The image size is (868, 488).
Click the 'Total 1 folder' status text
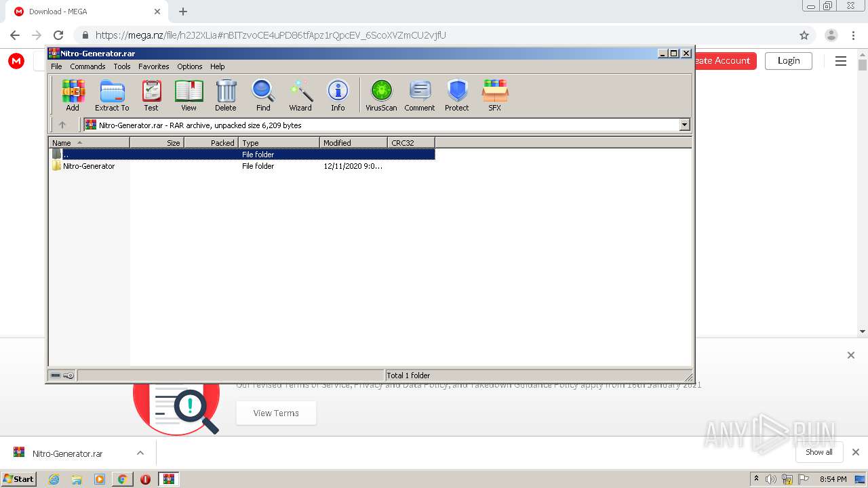[x=408, y=375]
